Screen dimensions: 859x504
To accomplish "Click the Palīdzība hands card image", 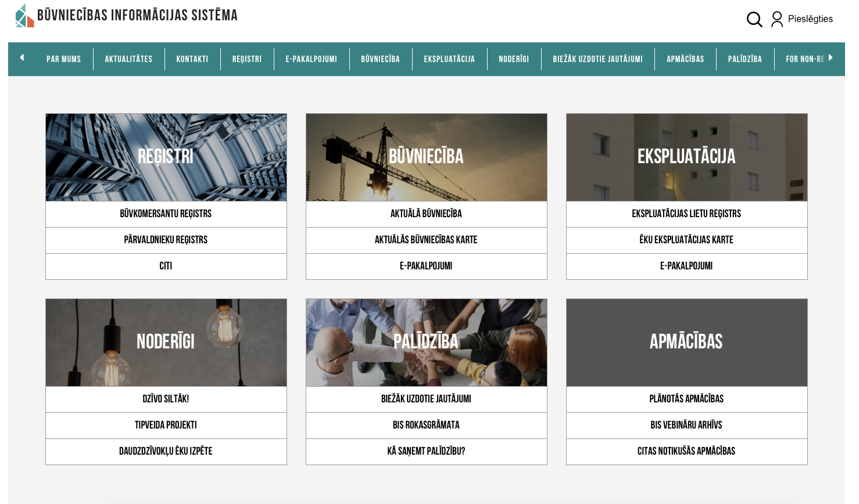I will coord(427,343).
